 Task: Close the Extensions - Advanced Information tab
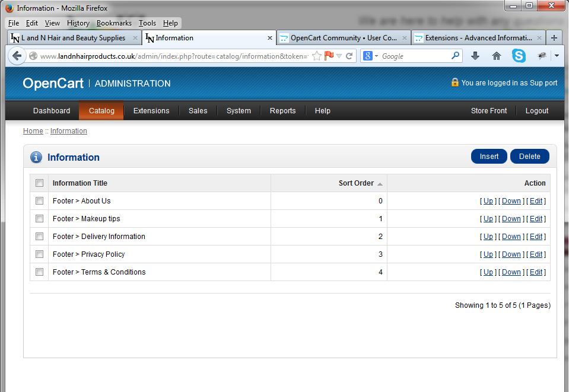[x=539, y=38]
